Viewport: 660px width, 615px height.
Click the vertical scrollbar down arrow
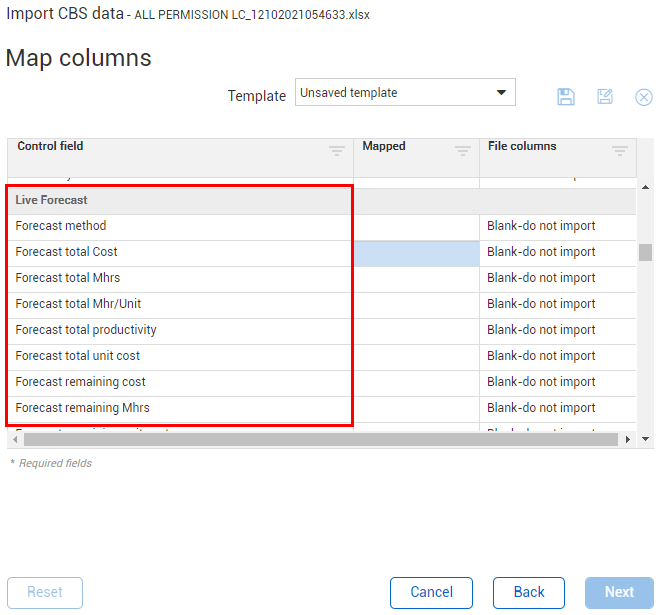tap(646, 439)
